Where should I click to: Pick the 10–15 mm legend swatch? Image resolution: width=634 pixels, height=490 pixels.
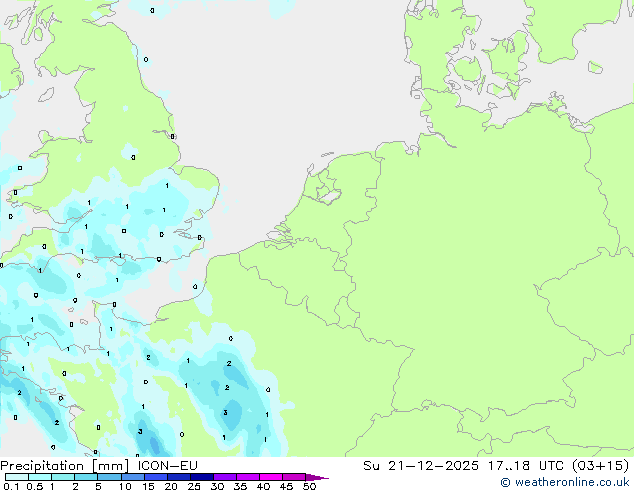tap(132, 477)
